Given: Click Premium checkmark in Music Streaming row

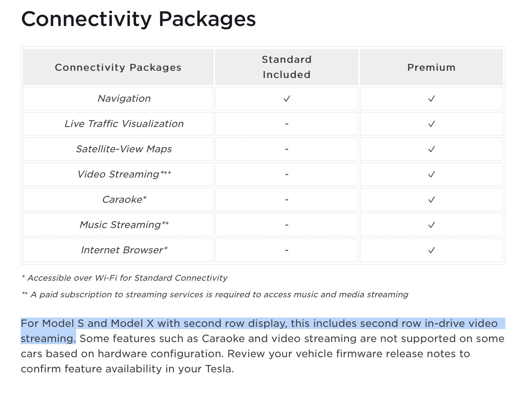Looking at the screenshot, I should pyautogui.click(x=431, y=225).
